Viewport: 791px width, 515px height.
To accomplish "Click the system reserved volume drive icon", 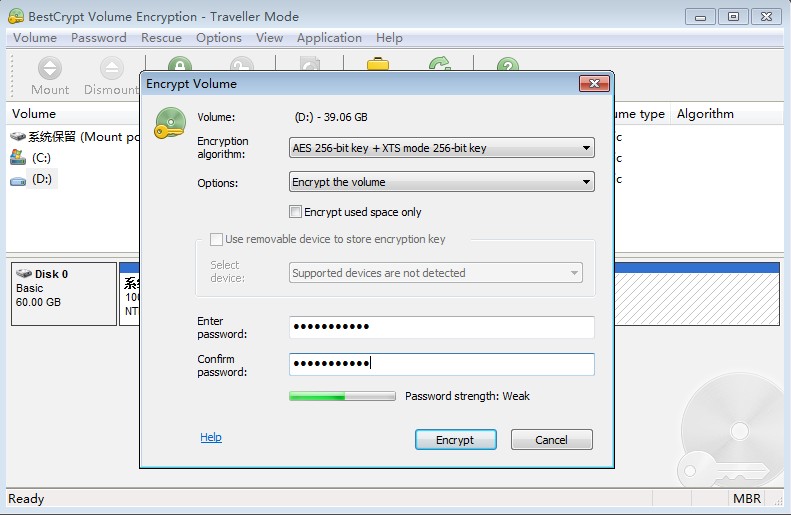I will tap(18, 136).
